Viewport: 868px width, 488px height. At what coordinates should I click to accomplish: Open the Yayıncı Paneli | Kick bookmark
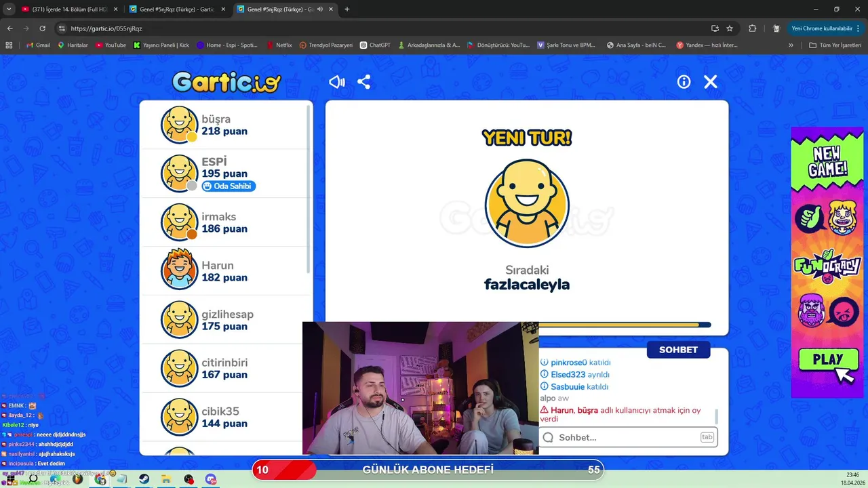(161, 45)
